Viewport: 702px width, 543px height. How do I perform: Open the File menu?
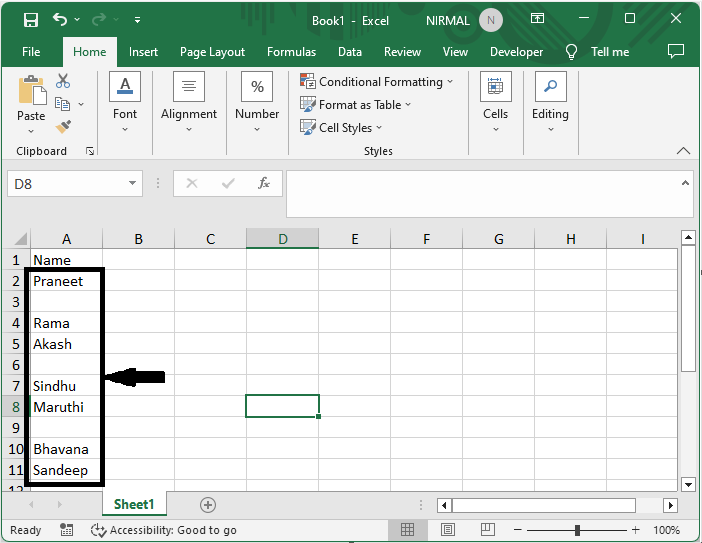click(x=31, y=52)
